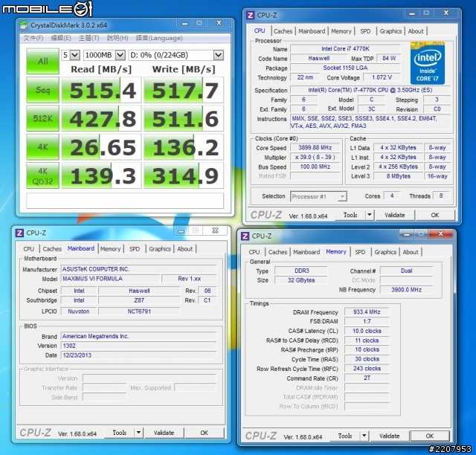Open Tools dropdown arrow in CPU window
Image resolution: width=476 pixels, height=455 pixels.
click(x=369, y=215)
